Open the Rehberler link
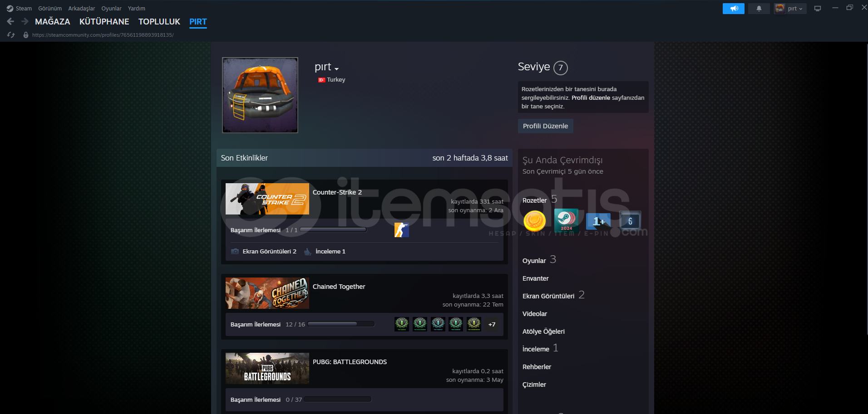The width and height of the screenshot is (868, 414). click(x=537, y=367)
